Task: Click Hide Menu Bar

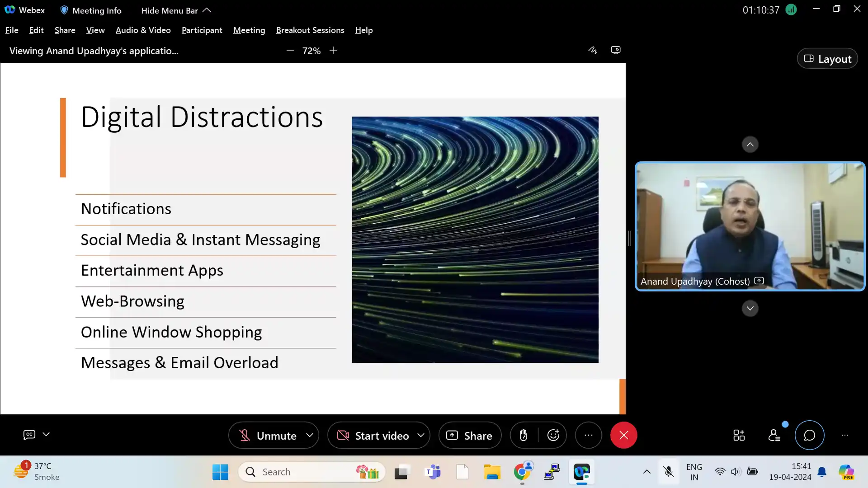Action: tap(176, 10)
